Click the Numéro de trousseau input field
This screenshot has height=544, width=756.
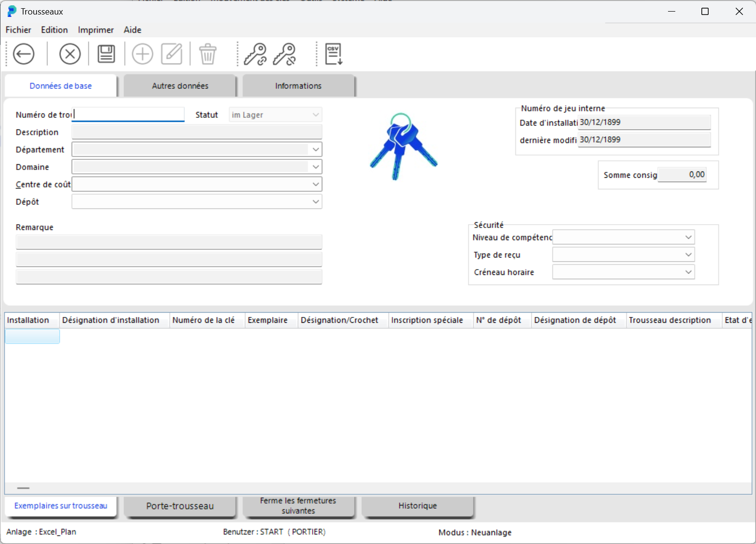point(129,115)
